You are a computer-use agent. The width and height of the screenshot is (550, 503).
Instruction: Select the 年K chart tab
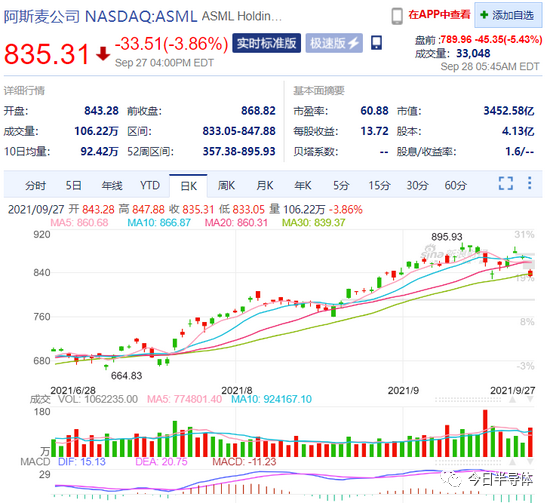pyautogui.click(x=303, y=185)
